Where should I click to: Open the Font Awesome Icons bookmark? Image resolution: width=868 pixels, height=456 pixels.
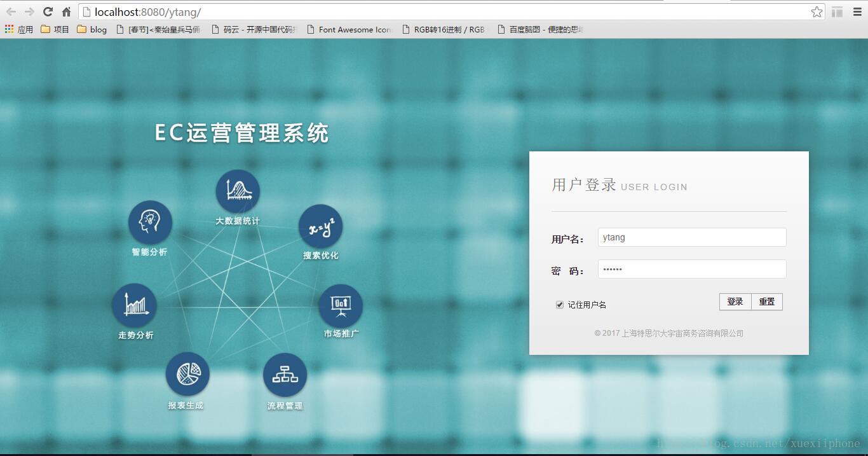point(349,29)
